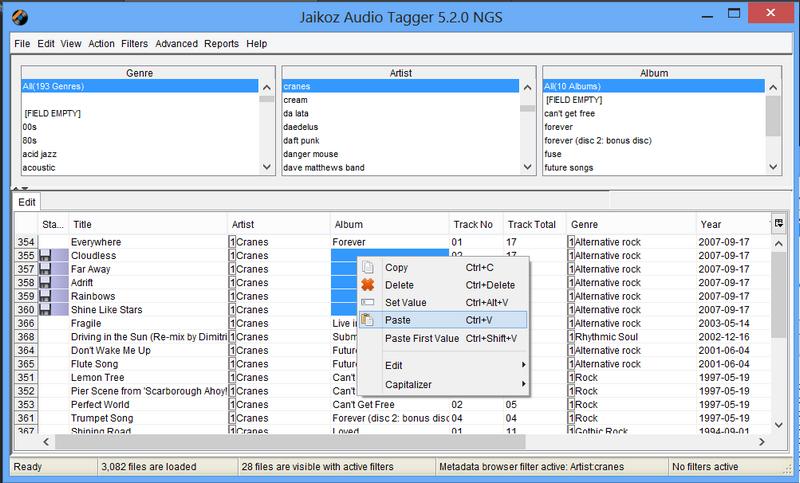Click the Everywhere title cell
This screenshot has width=800, height=483.
tap(148, 242)
